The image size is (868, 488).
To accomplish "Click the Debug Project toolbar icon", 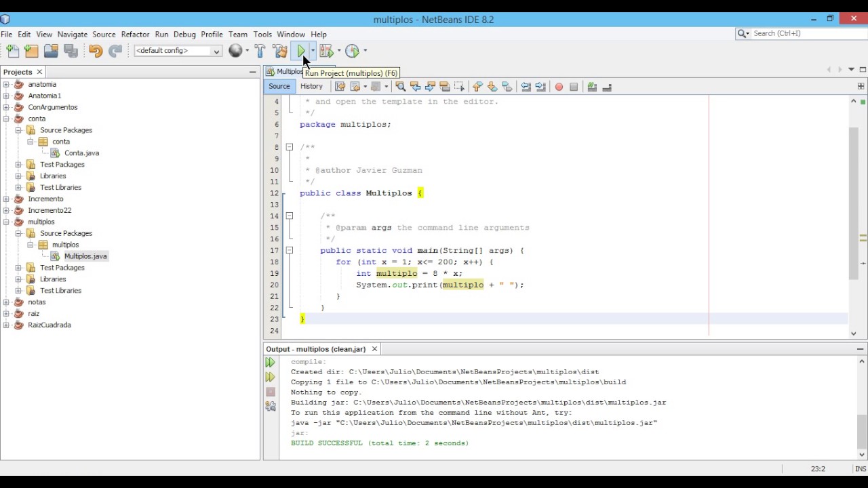I will pyautogui.click(x=326, y=51).
